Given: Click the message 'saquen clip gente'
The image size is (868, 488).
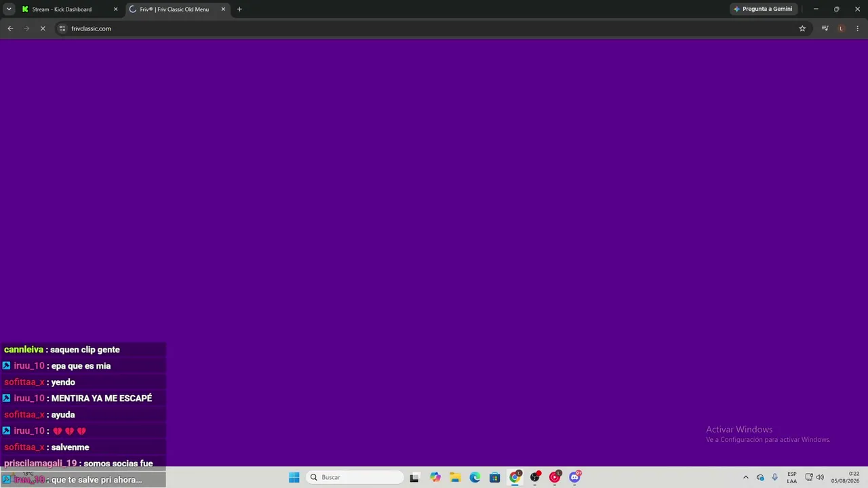Looking at the screenshot, I should pyautogui.click(x=85, y=350).
